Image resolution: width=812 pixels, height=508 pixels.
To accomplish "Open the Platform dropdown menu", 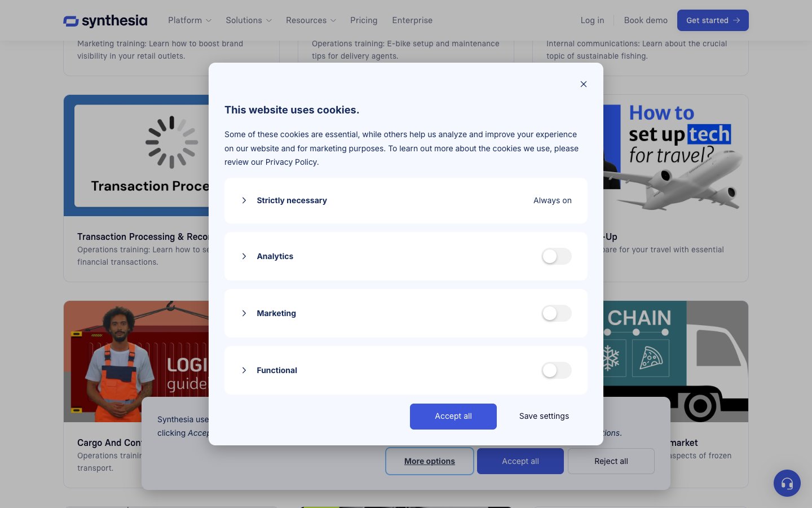I will [x=189, y=20].
